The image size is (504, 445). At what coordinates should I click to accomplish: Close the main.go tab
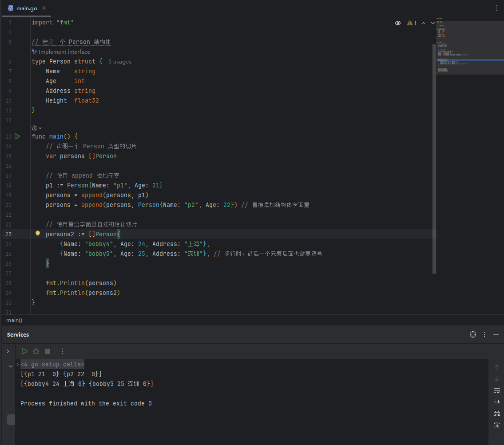click(44, 8)
